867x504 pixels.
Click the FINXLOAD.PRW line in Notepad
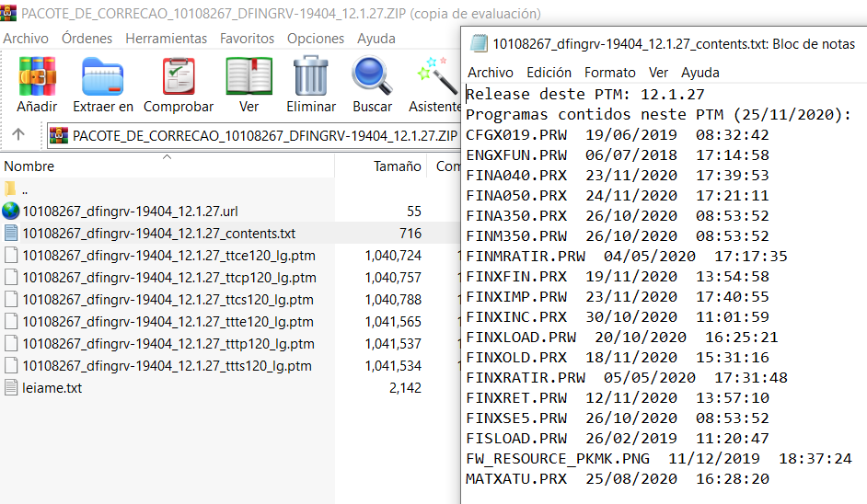(621, 338)
